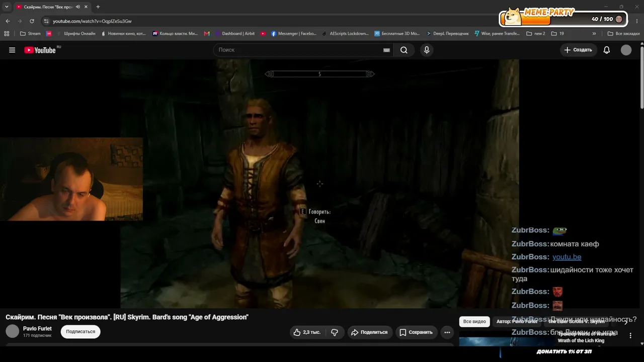
Task: Expand the tab search dropdown
Action: pyautogui.click(x=7, y=7)
